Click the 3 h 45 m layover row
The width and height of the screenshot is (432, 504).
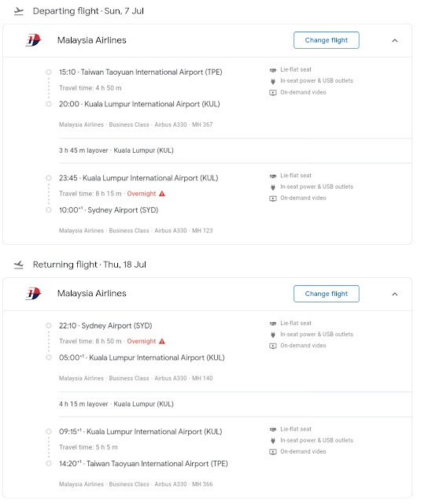235,150
